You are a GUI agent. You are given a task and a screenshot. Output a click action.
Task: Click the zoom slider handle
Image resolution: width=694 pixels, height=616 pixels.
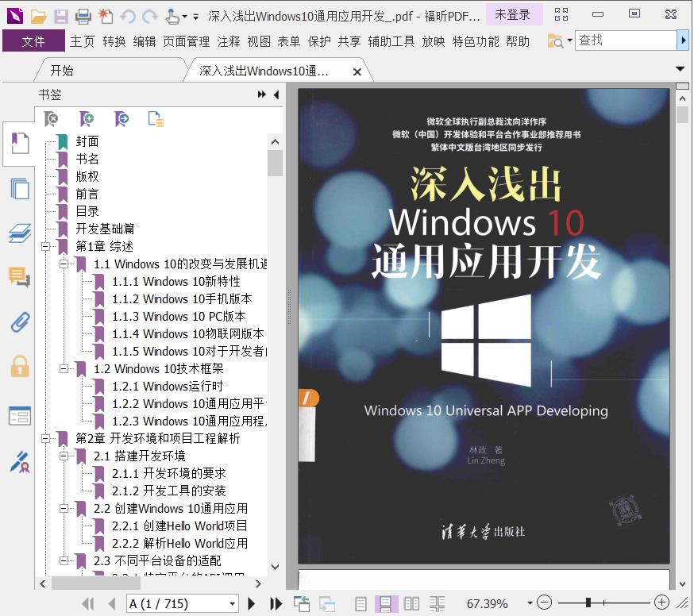[x=588, y=603]
